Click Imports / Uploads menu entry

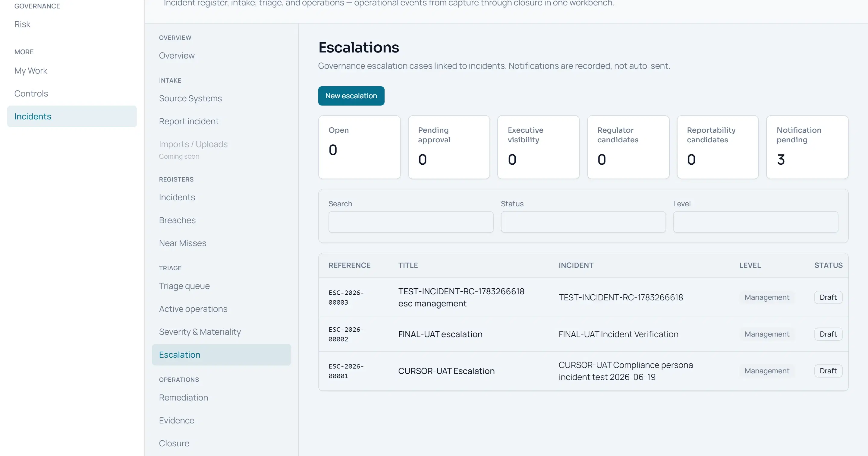tap(193, 144)
